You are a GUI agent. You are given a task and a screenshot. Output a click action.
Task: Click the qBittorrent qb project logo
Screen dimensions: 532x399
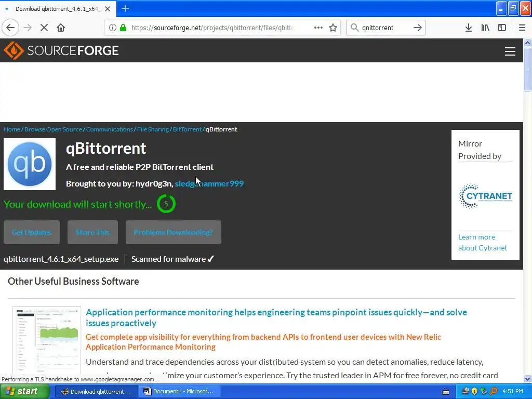point(30,164)
